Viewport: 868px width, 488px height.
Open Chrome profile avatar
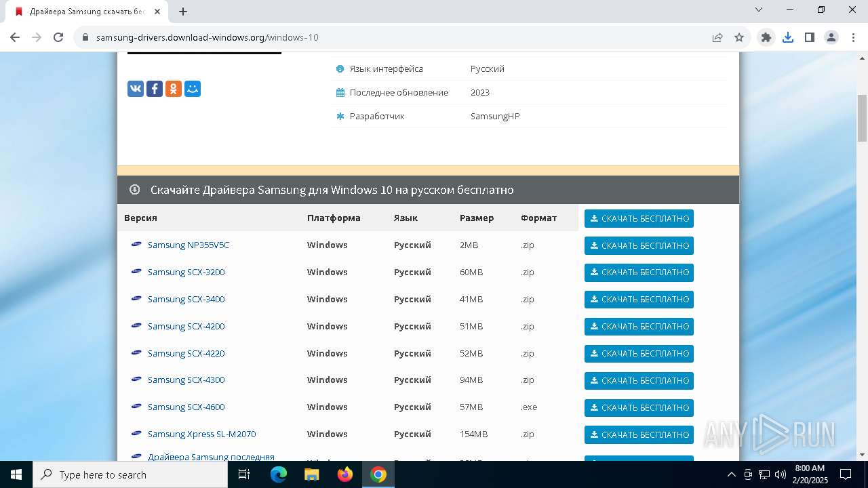click(831, 37)
